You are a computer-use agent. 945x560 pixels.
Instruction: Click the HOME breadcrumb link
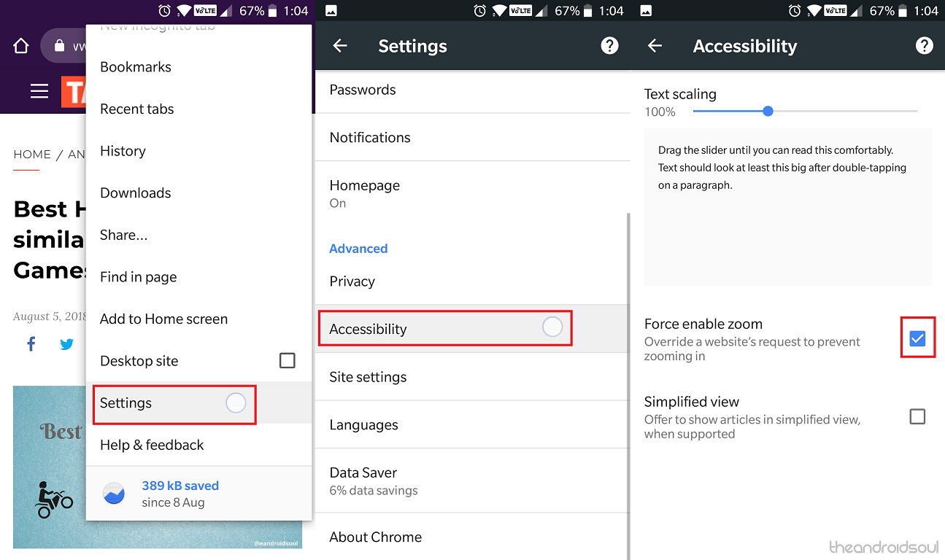pos(32,155)
